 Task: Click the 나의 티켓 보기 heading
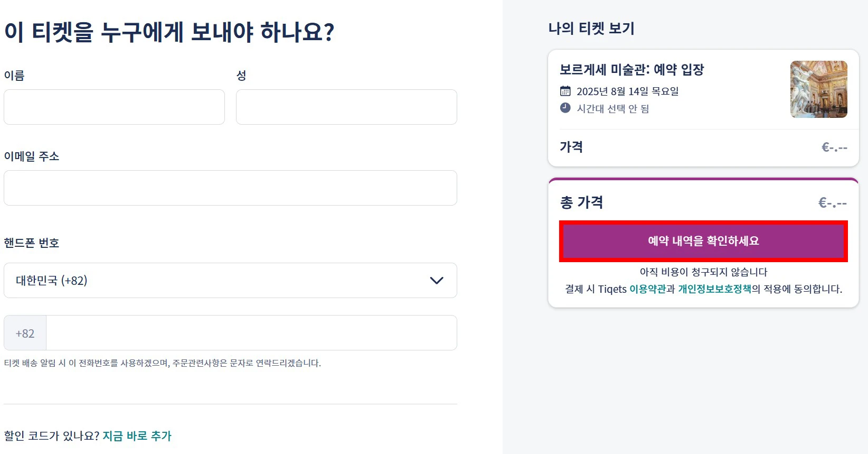coord(591,29)
